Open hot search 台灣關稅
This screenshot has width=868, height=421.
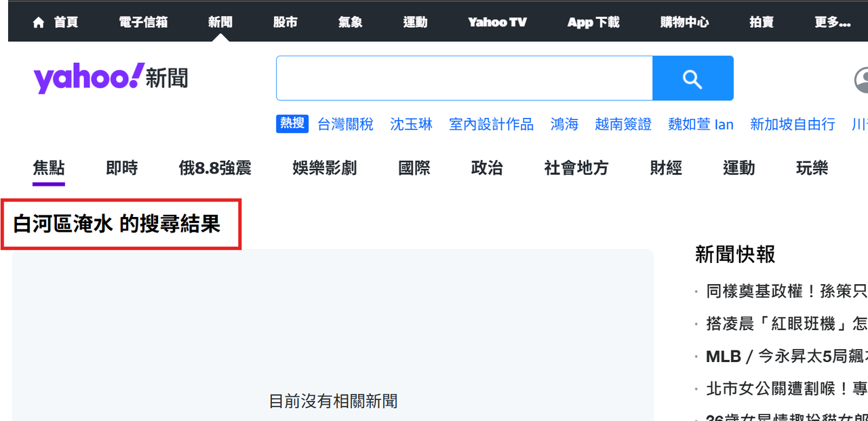click(x=345, y=124)
